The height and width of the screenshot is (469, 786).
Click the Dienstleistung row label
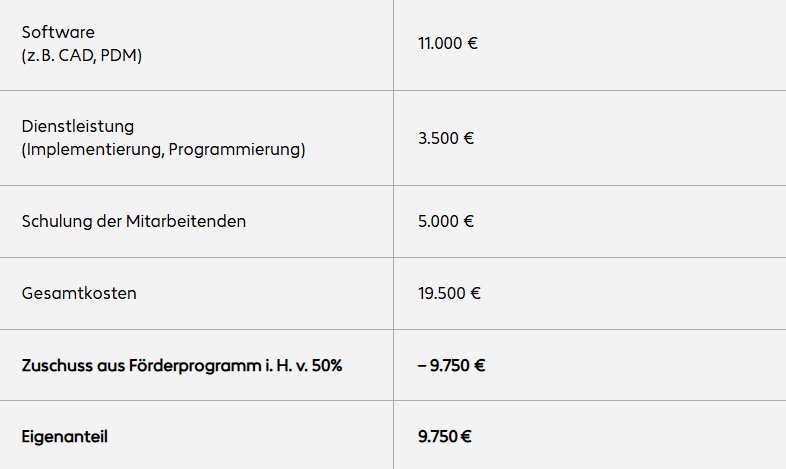pos(78,127)
